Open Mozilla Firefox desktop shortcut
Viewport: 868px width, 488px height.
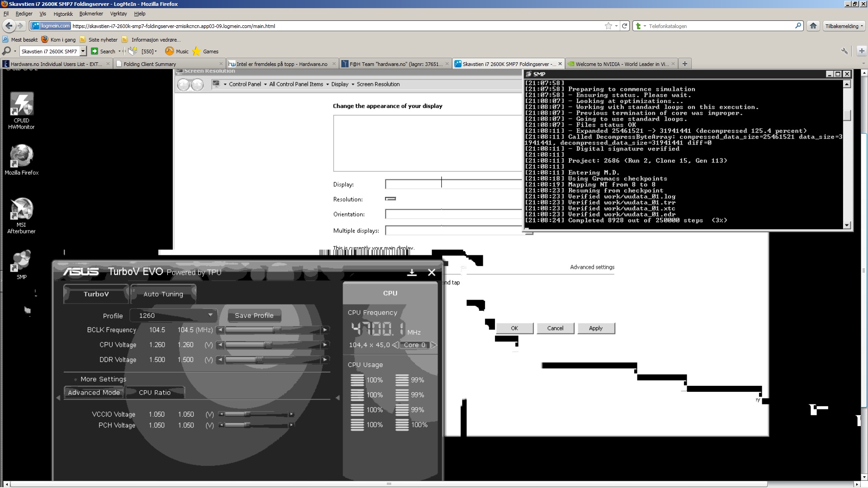tap(21, 160)
